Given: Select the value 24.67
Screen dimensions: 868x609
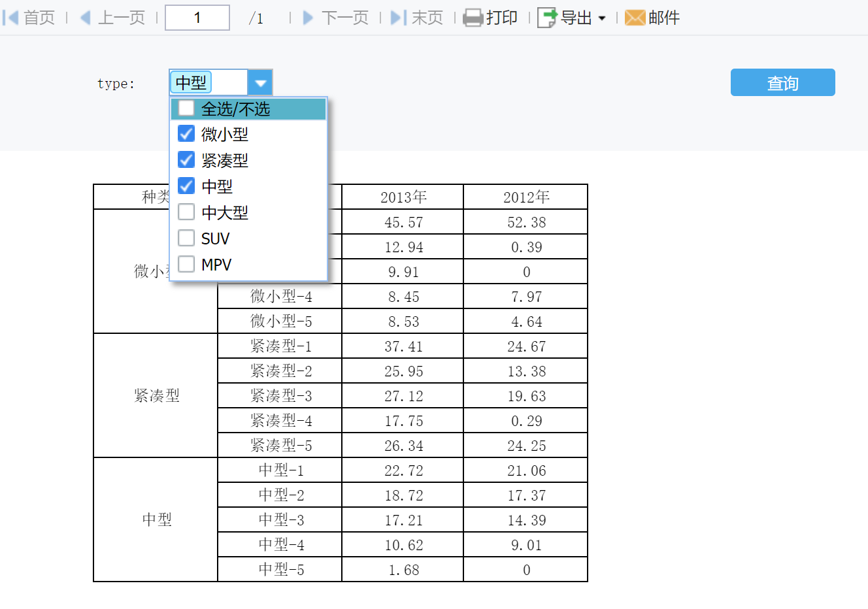Looking at the screenshot, I should 526,346.
